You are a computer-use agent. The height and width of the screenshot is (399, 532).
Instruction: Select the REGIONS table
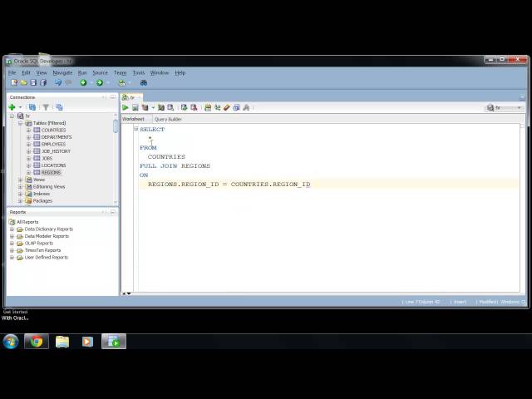point(51,173)
